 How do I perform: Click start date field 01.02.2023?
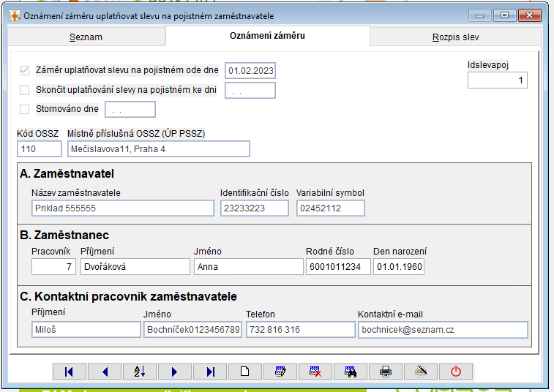point(250,71)
